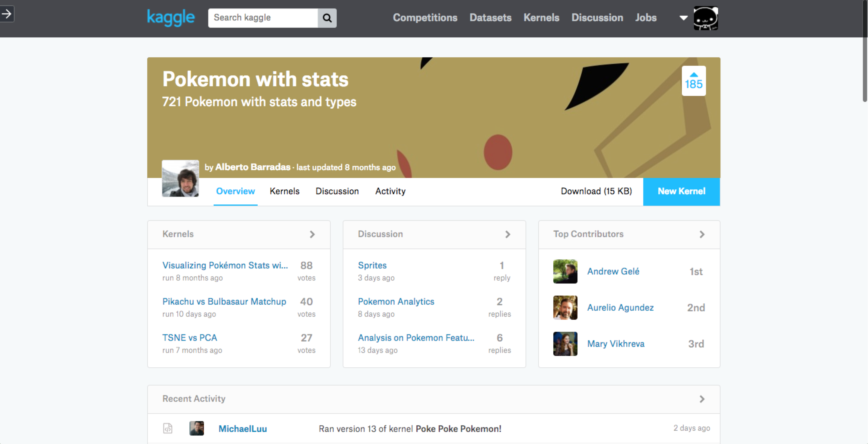
Task: Expand the Recent Activity chevron
Action: (x=701, y=399)
